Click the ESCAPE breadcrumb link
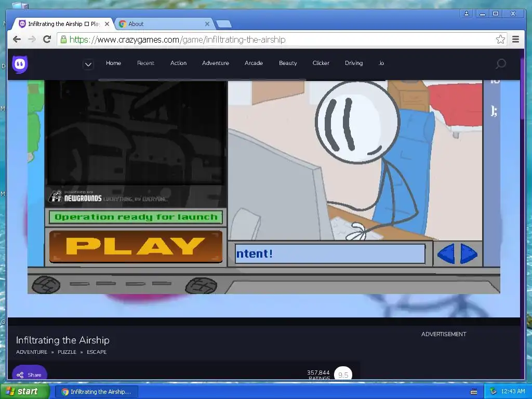 coord(97,352)
